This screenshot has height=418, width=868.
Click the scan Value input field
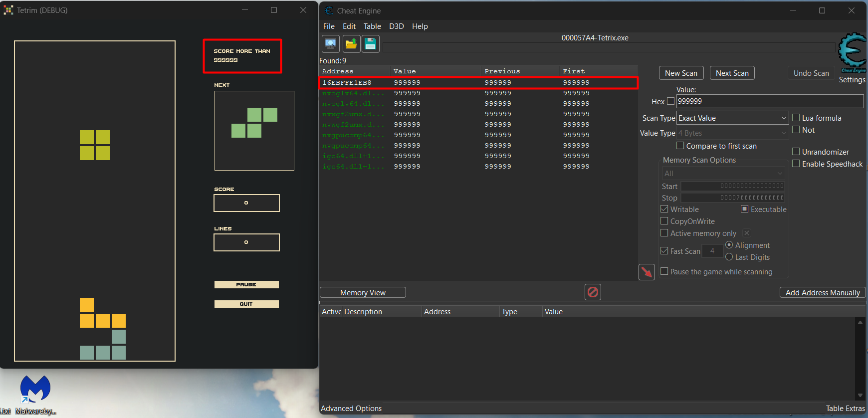point(770,101)
